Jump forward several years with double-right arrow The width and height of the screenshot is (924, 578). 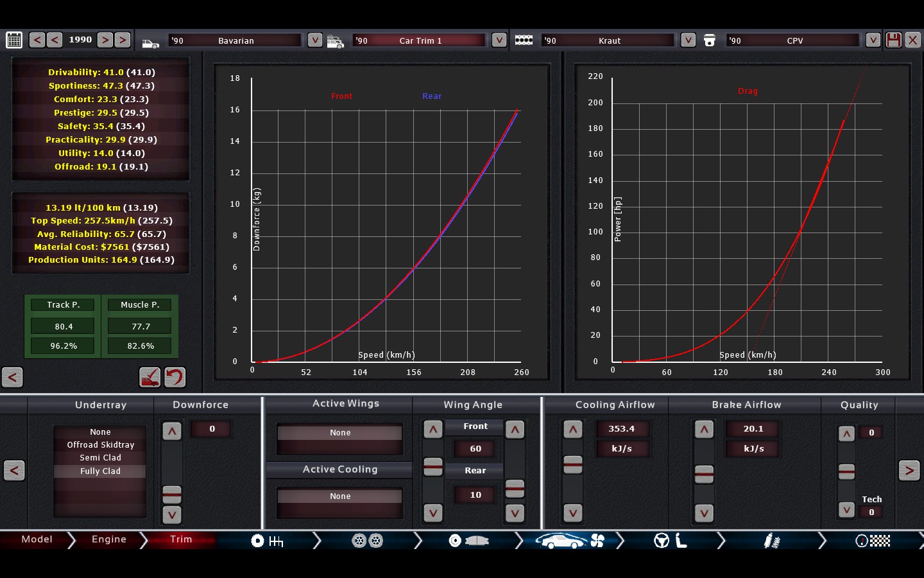coord(123,40)
